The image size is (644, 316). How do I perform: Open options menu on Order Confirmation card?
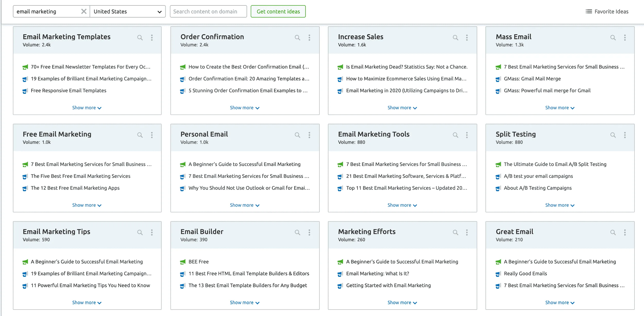point(309,38)
